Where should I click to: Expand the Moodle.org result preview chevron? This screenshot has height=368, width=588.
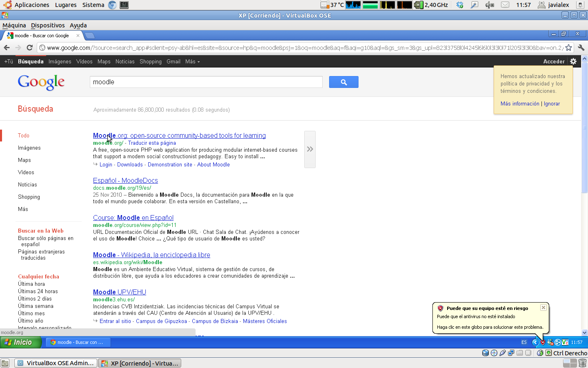point(310,149)
